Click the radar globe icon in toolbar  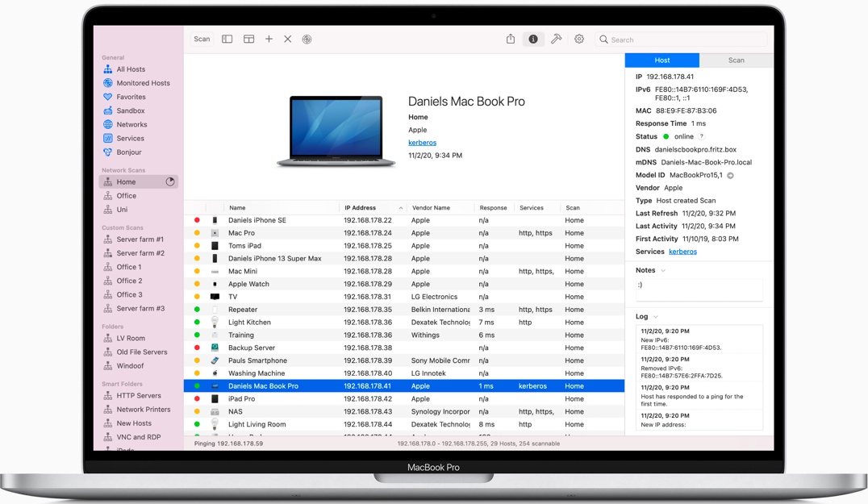point(307,40)
